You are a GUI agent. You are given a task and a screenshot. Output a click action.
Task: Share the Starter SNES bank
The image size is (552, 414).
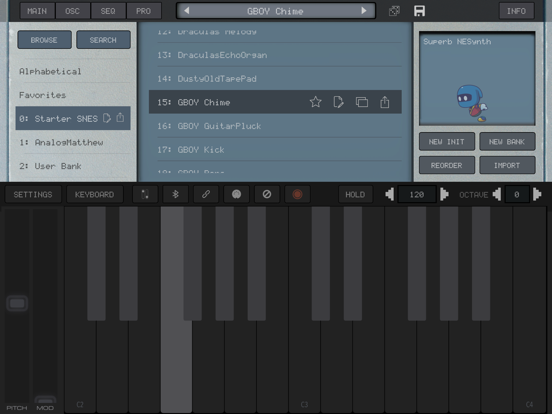pos(120,118)
